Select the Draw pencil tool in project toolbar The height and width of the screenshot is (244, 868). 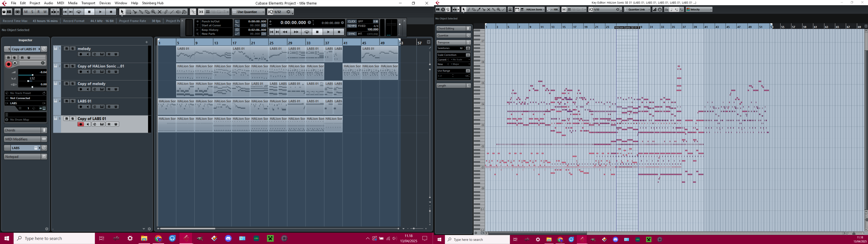pyautogui.click(x=166, y=12)
